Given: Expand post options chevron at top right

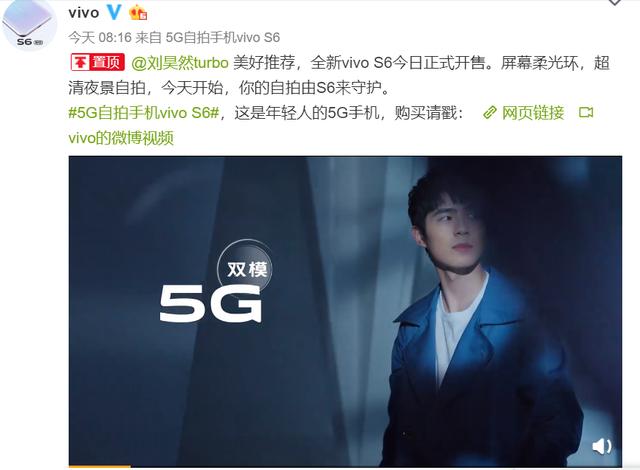Looking at the screenshot, I should point(615,2).
